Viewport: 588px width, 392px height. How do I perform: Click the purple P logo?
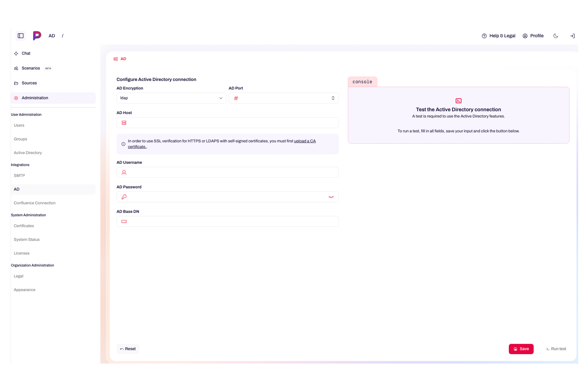click(x=37, y=36)
